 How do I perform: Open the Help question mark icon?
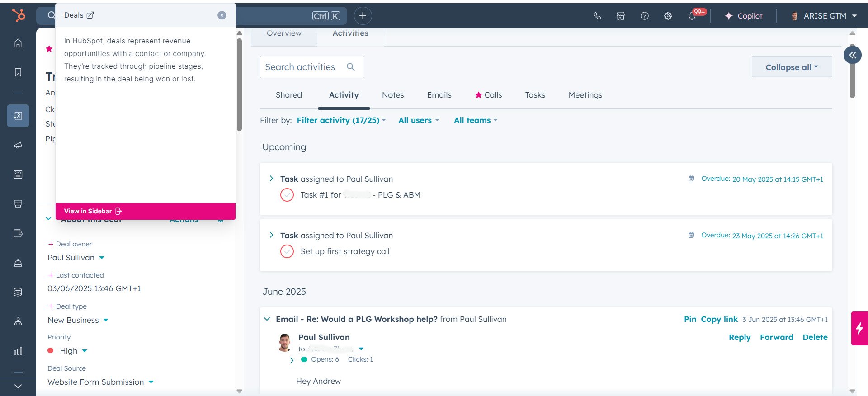(x=645, y=16)
